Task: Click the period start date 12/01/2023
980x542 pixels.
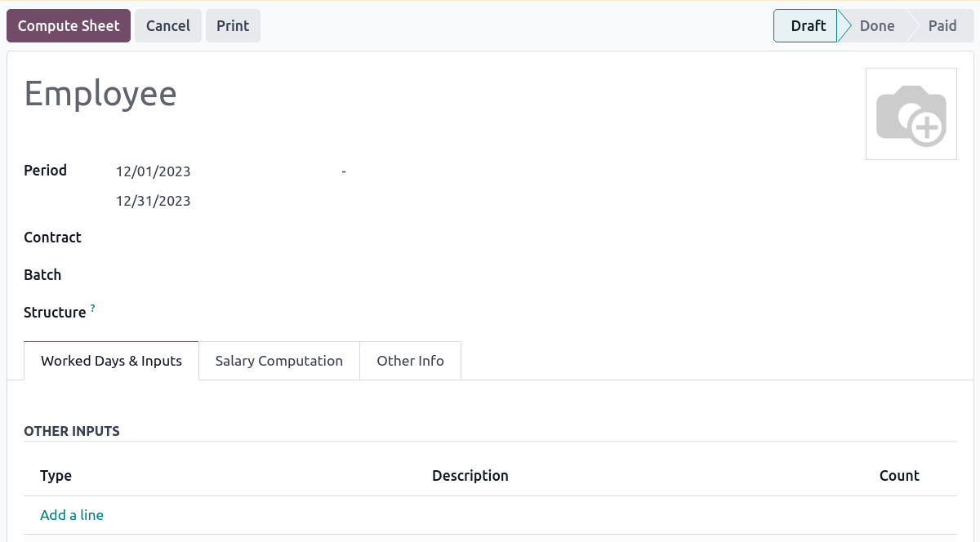Action: (x=153, y=171)
